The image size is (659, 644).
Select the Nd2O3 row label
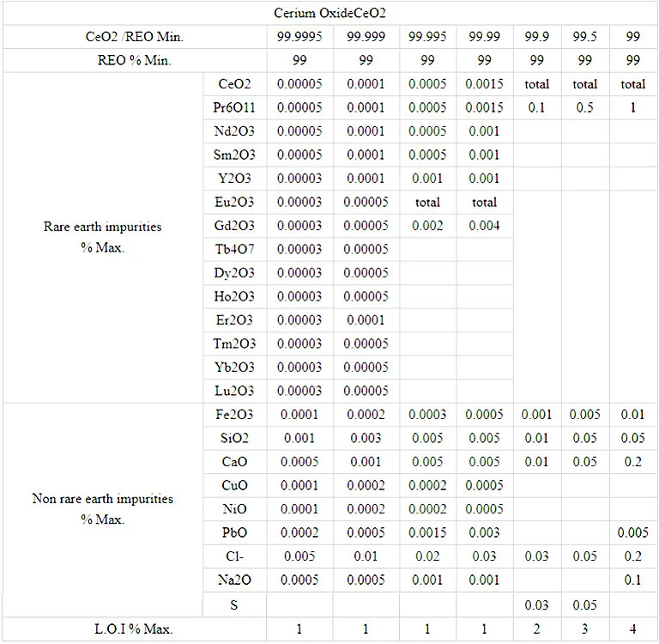coord(234,131)
